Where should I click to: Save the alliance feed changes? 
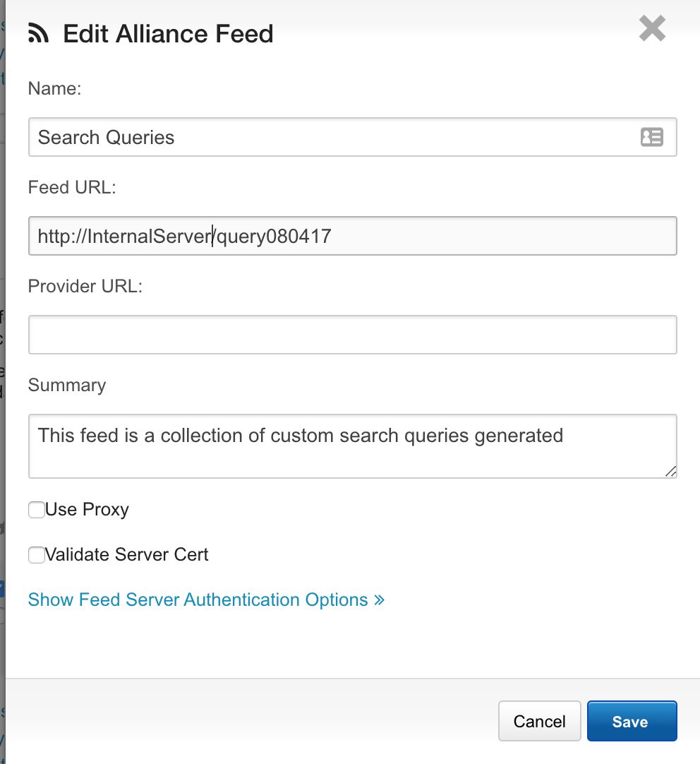(631, 721)
